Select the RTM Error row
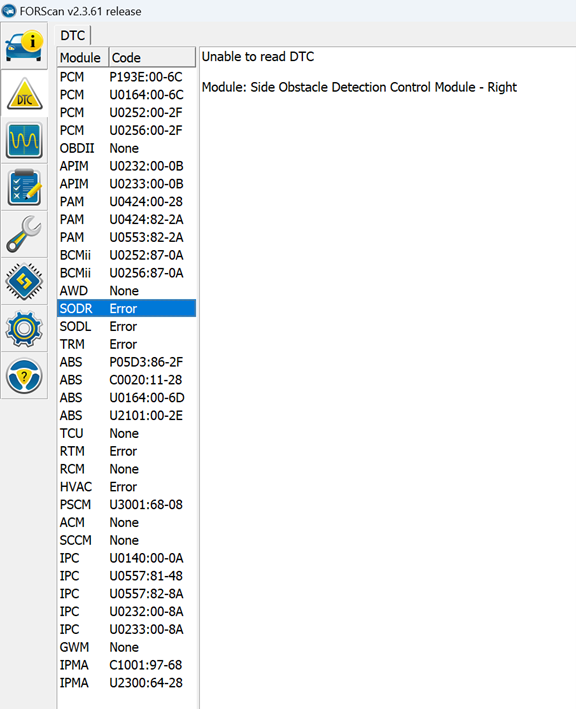576x709 pixels. (x=127, y=451)
